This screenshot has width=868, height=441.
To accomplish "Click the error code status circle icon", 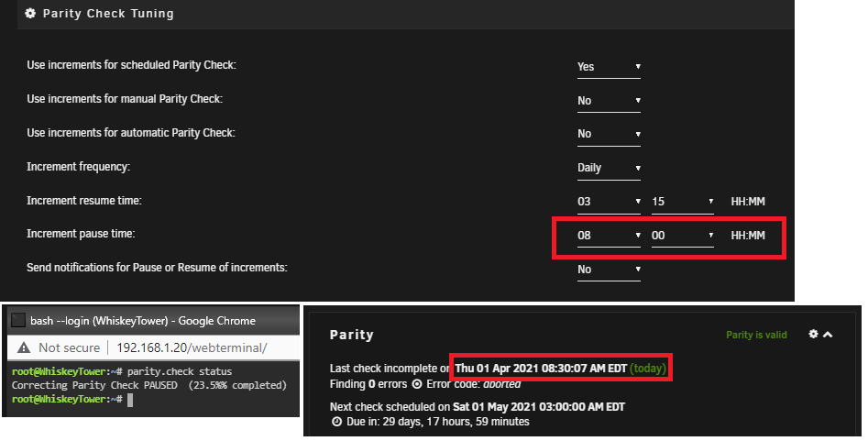I will click(x=417, y=384).
